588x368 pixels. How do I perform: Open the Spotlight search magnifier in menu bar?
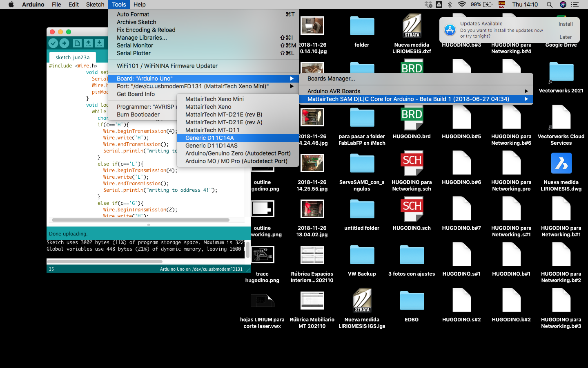coord(550,4)
